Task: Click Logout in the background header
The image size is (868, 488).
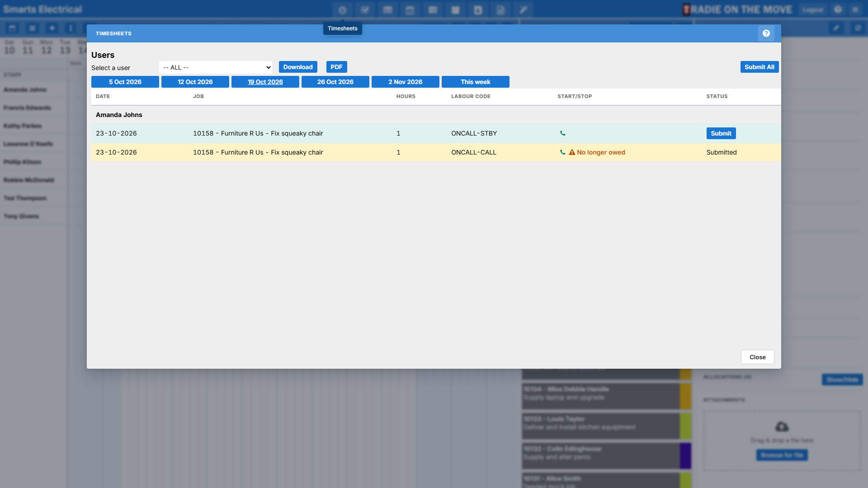Action: coord(812,9)
